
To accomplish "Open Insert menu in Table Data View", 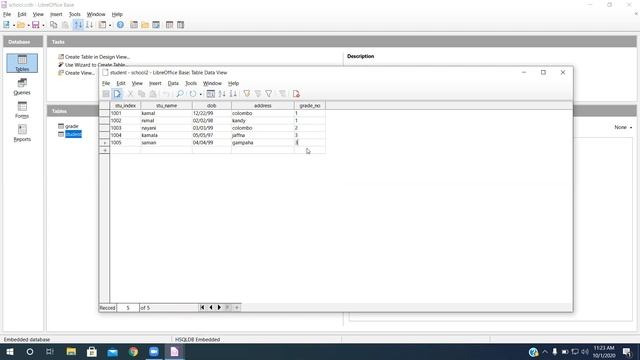I will pos(155,83).
